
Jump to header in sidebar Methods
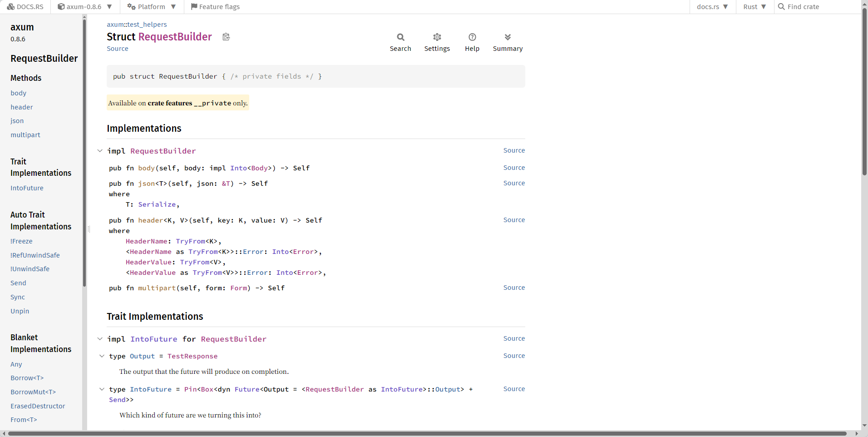(22, 107)
